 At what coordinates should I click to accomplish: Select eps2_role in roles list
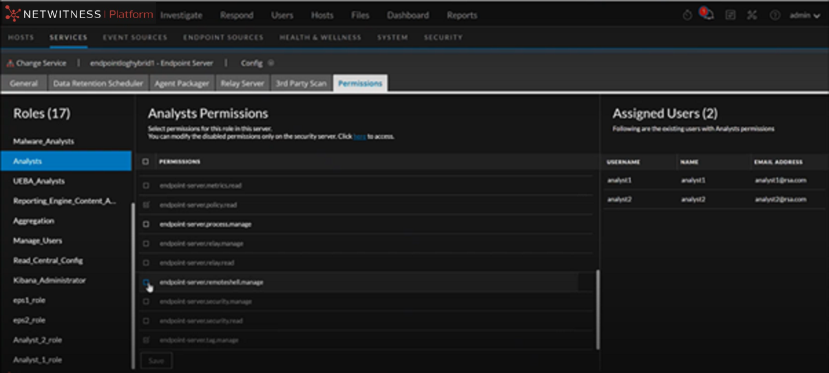[29, 320]
